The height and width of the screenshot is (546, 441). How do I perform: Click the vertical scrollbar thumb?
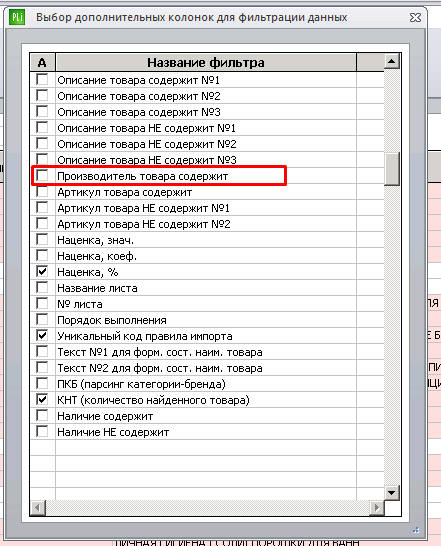click(392, 169)
